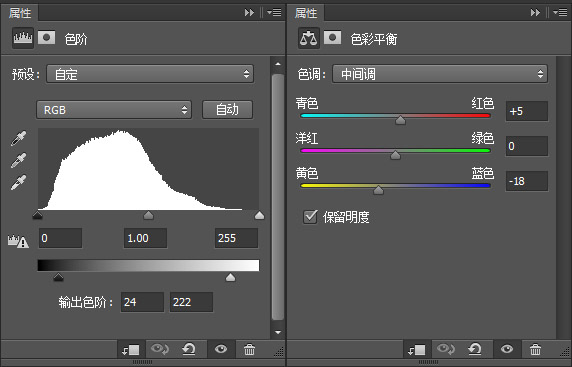Pick the black point eyedropper
This screenshot has width=572, height=367.
tap(18, 138)
